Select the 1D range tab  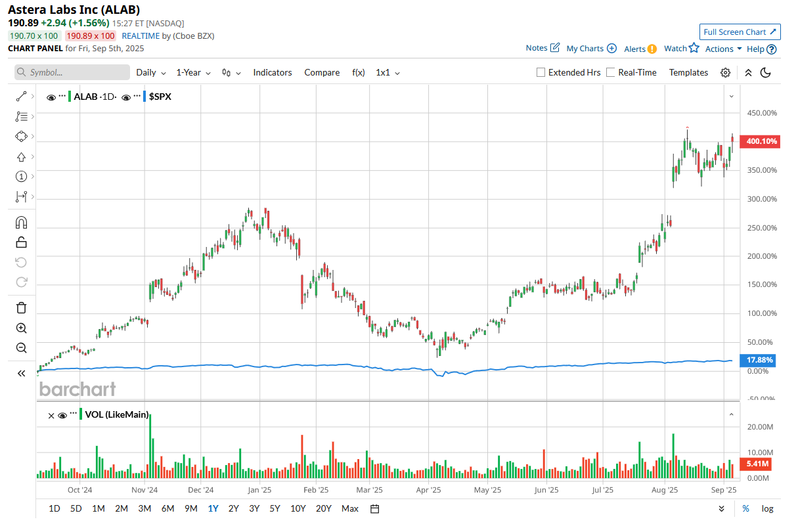pyautogui.click(x=55, y=509)
